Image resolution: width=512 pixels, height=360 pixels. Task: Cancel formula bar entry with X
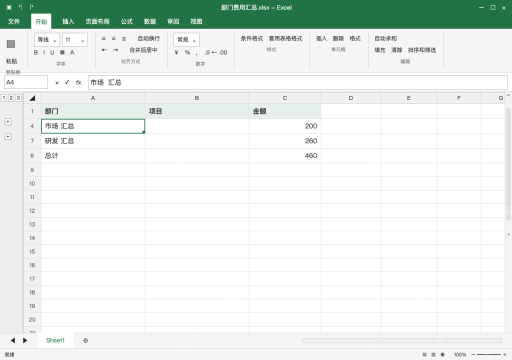[x=57, y=82]
